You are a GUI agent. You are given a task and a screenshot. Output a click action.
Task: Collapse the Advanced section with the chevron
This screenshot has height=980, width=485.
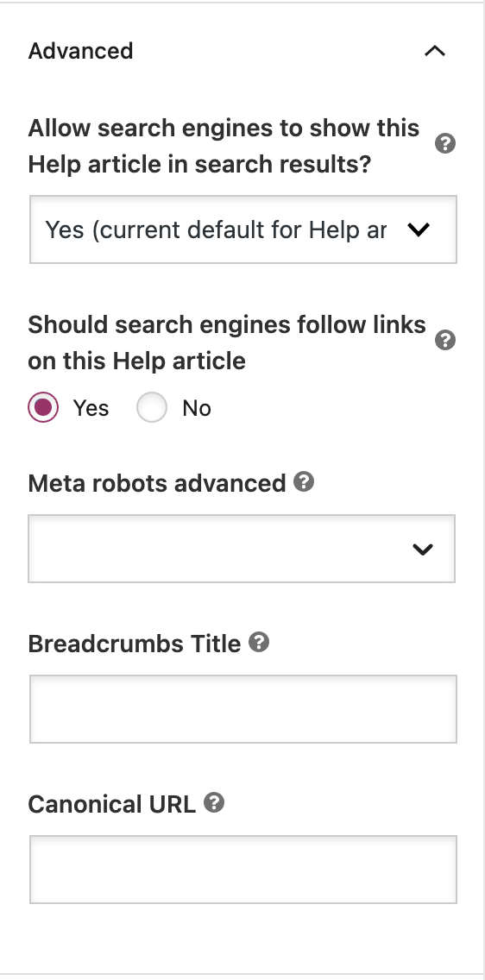click(435, 51)
